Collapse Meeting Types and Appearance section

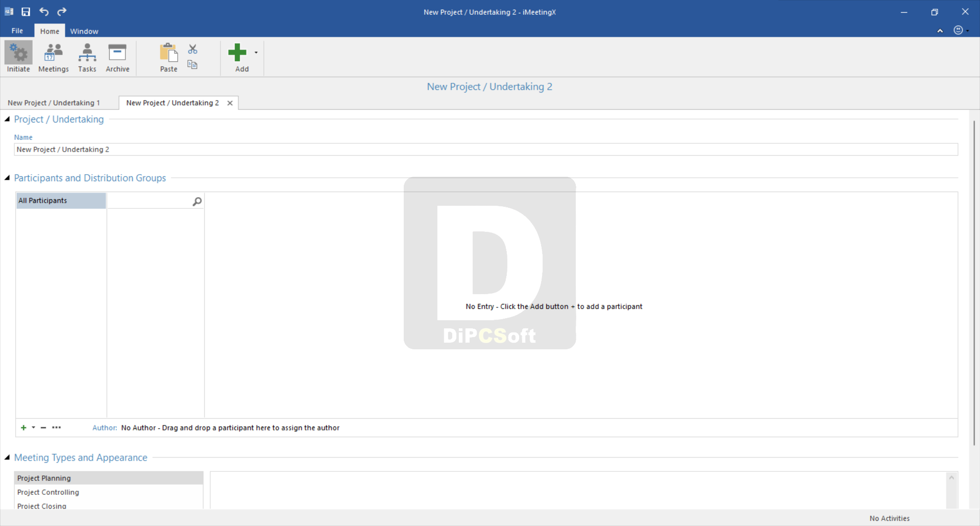click(x=7, y=458)
